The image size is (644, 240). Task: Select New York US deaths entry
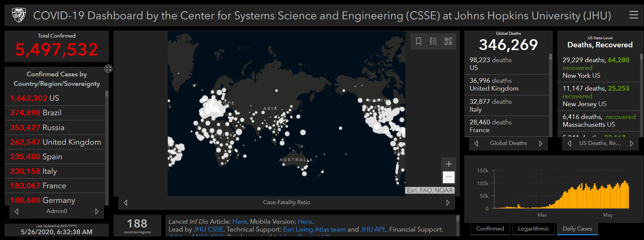click(x=599, y=68)
